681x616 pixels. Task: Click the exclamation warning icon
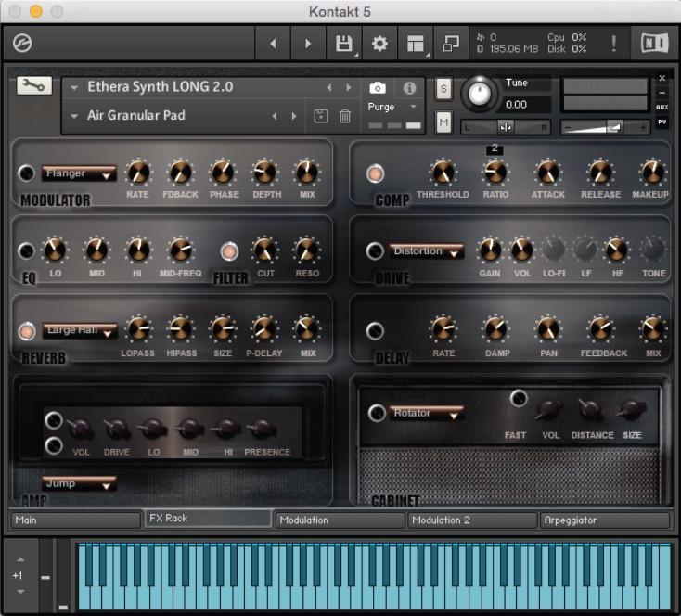[x=613, y=44]
